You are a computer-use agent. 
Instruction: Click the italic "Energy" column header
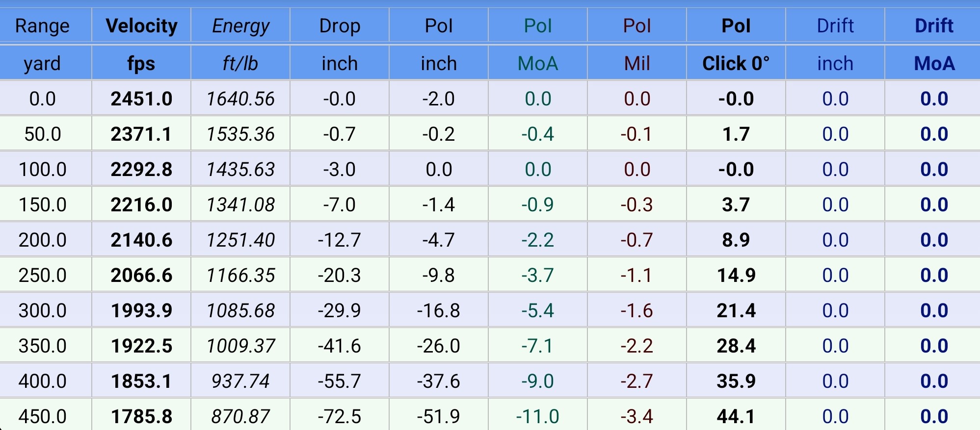coord(240,25)
